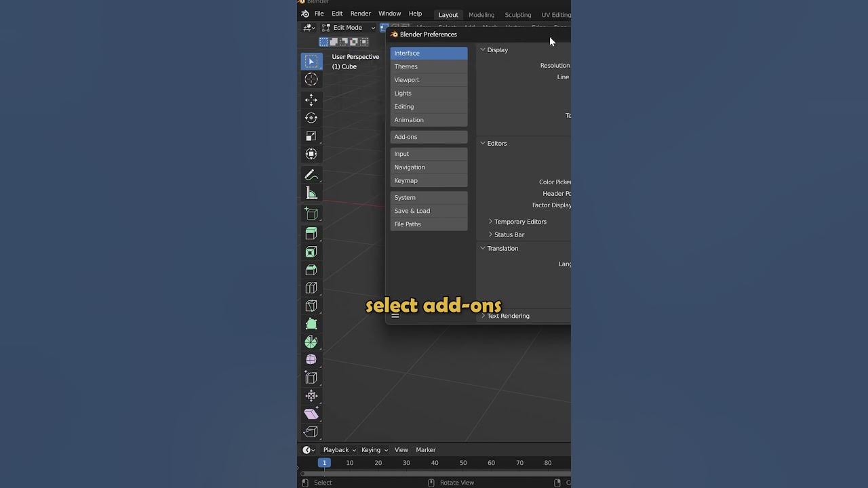
Task: Select the Poly Build tool
Action: click(x=311, y=324)
